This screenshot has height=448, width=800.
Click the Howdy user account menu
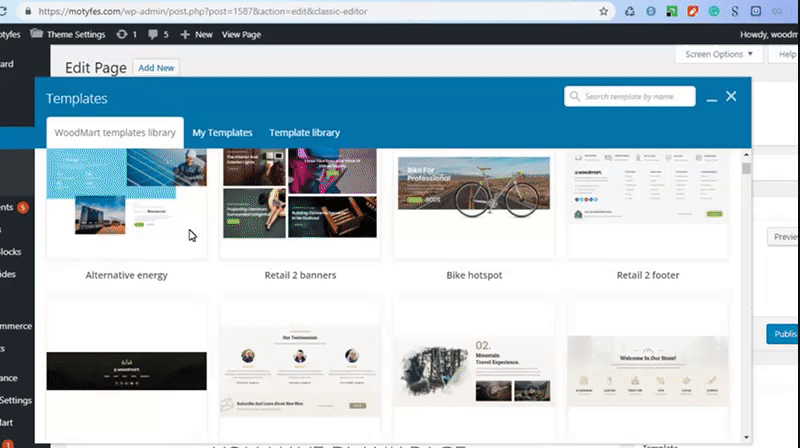point(769,34)
